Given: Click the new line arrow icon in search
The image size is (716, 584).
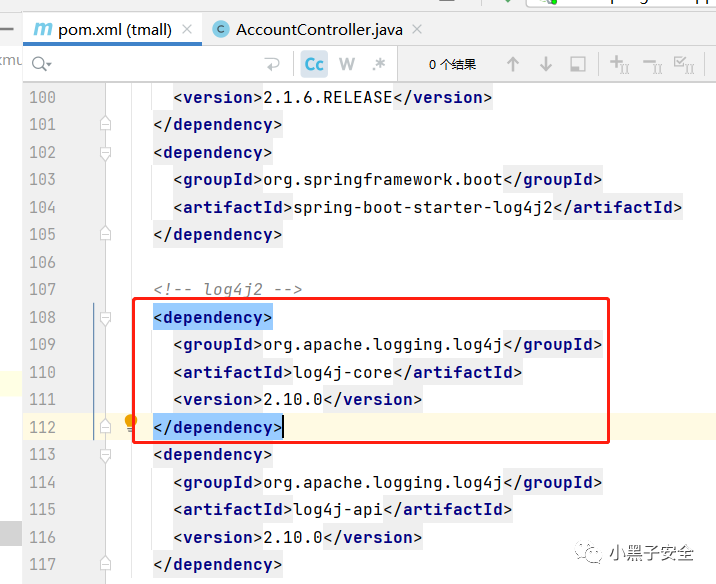Looking at the screenshot, I should click(272, 64).
